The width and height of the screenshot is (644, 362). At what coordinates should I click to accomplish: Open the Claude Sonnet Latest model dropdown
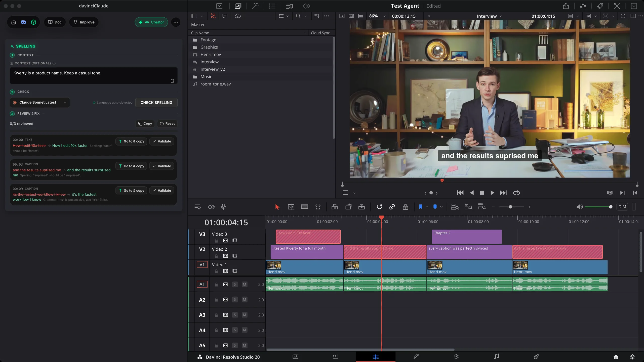tap(40, 102)
